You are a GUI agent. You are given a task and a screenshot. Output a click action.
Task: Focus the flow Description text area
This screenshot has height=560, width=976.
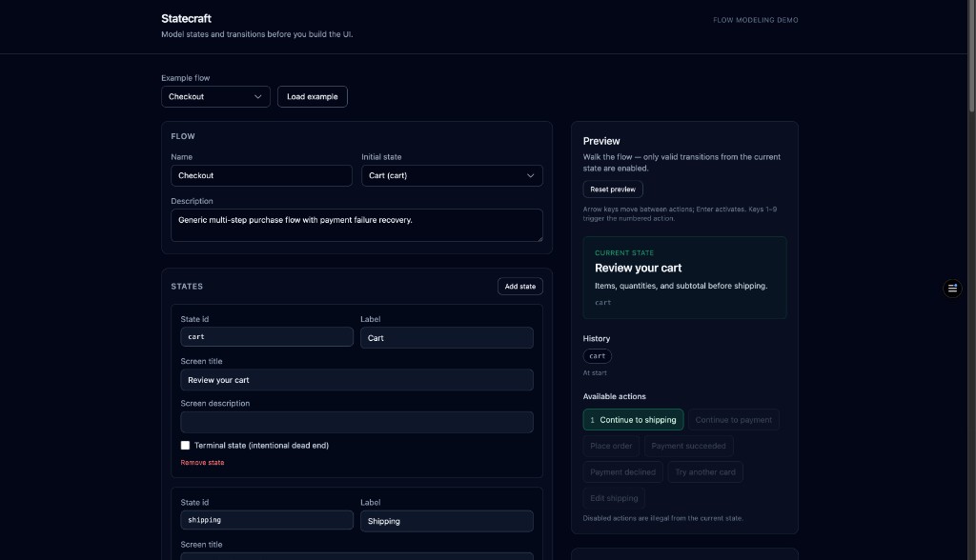356,226
